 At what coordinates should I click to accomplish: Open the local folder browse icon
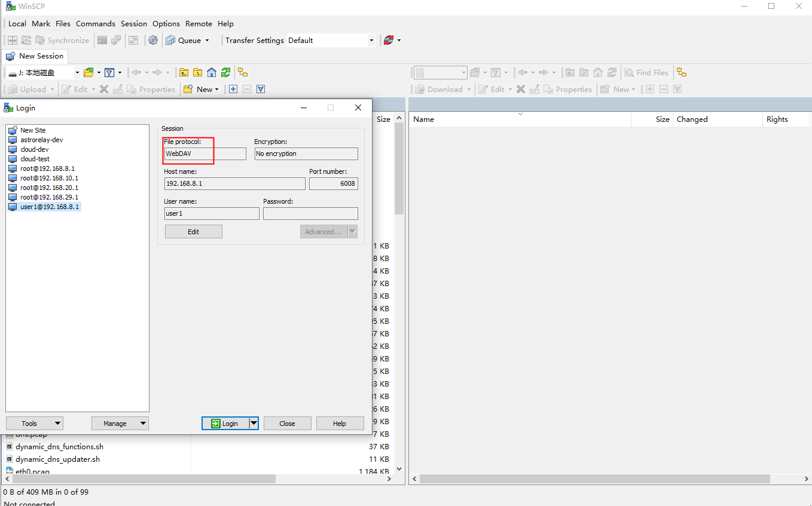pos(88,72)
